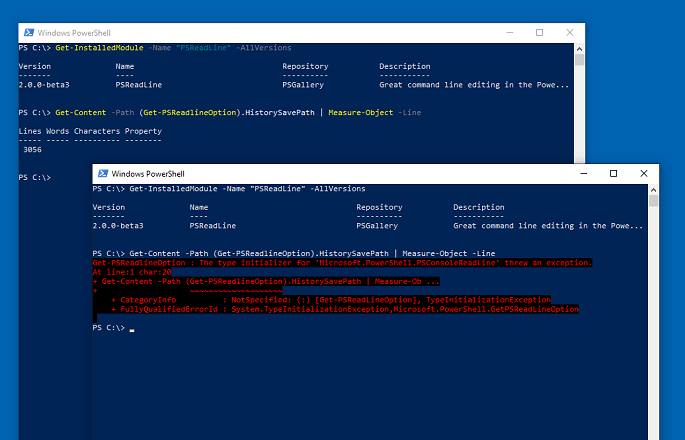Click 'Get-Content' command in back window
685x440 pixels.
click(x=80, y=113)
